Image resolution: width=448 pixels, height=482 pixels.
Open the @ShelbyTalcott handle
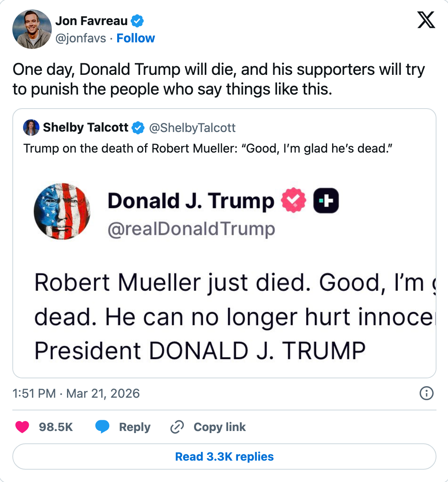point(192,128)
